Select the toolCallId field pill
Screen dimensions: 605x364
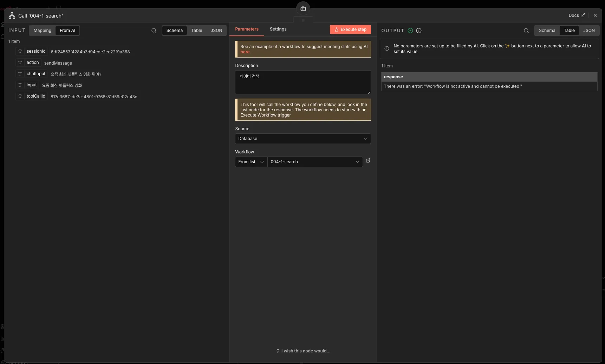32,96
